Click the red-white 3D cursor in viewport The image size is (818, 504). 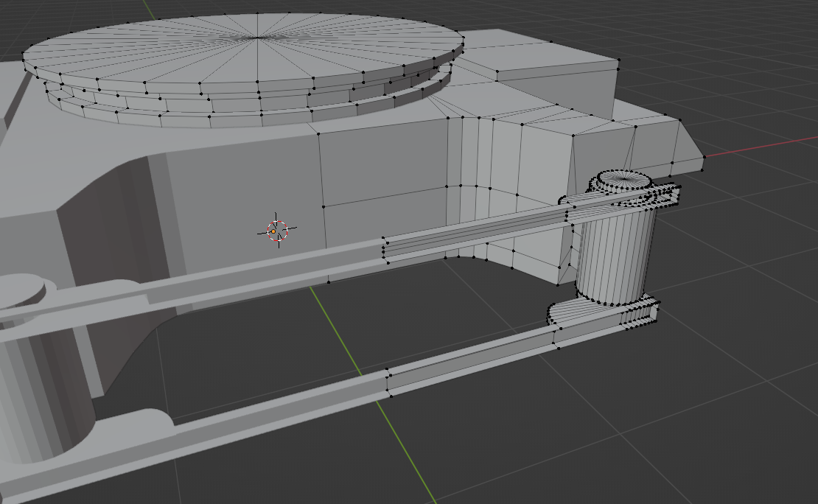[277, 230]
